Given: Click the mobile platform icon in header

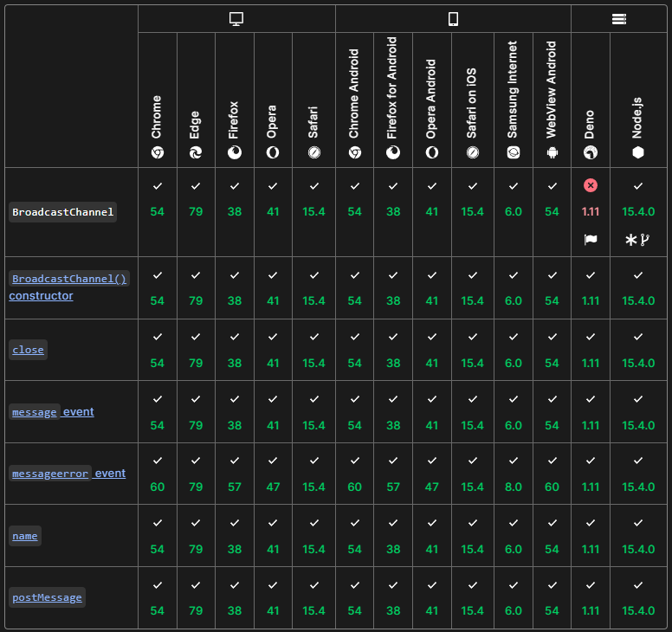Looking at the screenshot, I should tap(453, 19).
